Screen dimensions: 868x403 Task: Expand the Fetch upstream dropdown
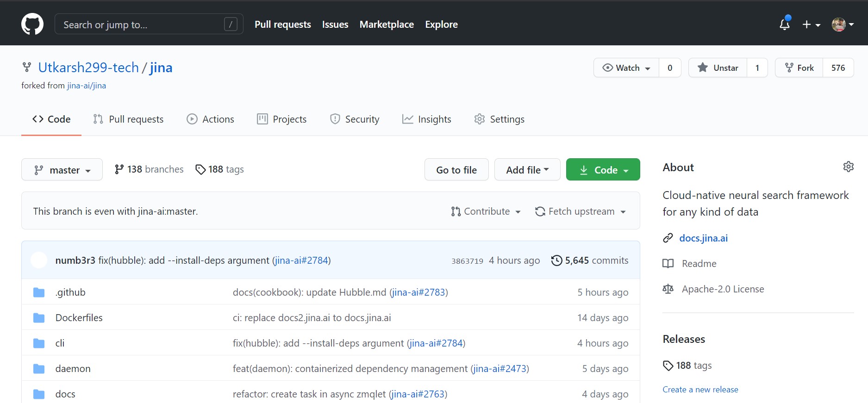tap(581, 211)
